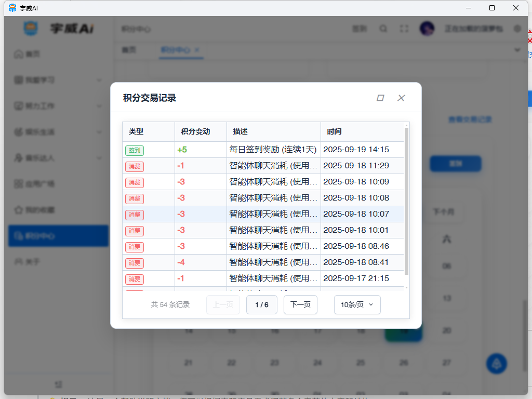The width and height of the screenshot is (532, 399).
Task: Open the 10条/页 page size dropdown
Action: pos(357,305)
